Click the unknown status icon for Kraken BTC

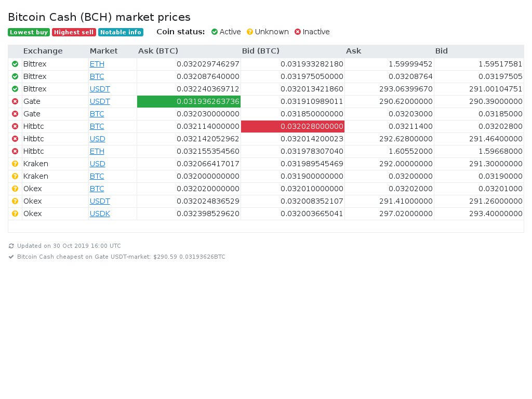[x=15, y=176]
